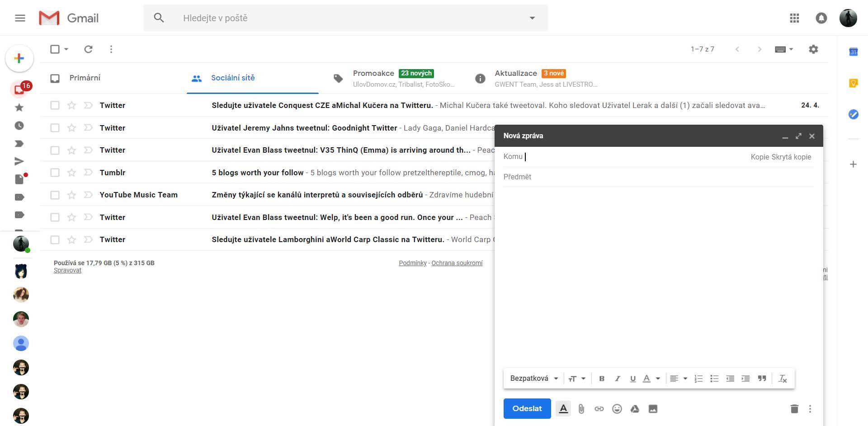
Task: Insert a photo into the email
Action: pos(652,408)
